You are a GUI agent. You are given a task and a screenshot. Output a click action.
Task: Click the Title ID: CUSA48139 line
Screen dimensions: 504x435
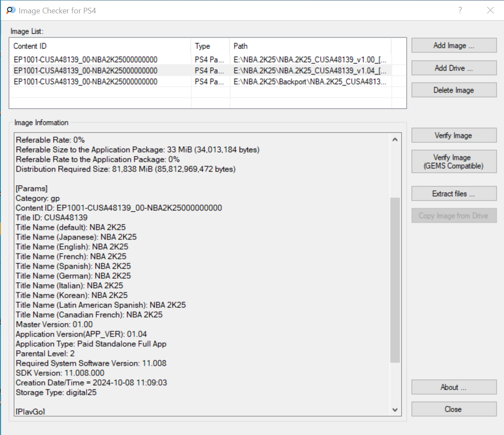click(x=52, y=217)
